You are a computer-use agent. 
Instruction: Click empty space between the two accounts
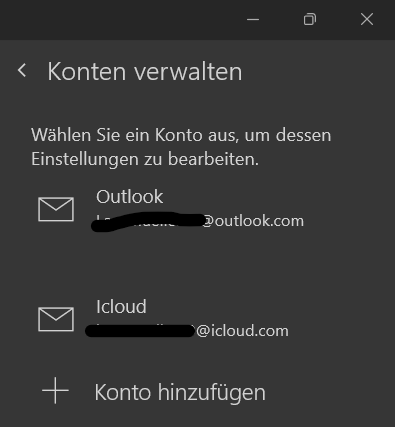197,264
